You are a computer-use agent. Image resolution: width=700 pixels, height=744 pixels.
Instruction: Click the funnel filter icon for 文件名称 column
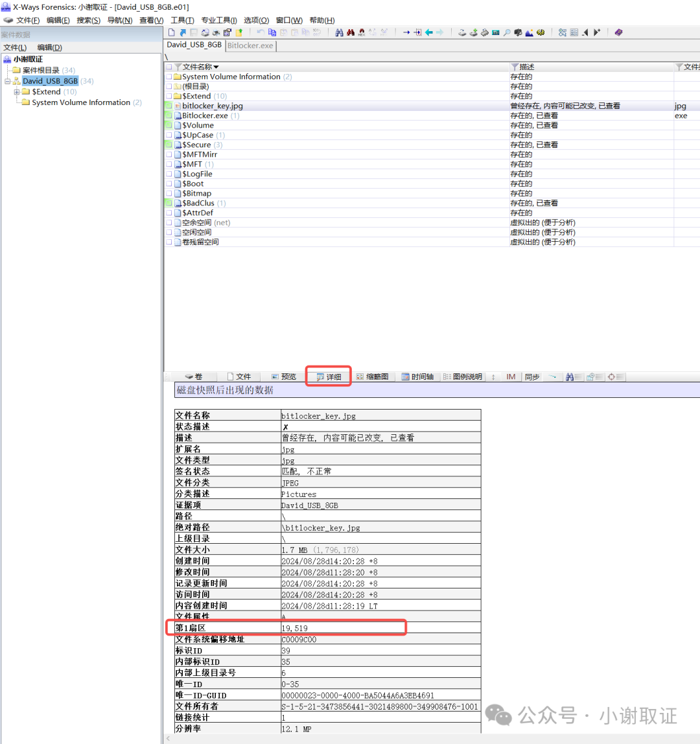[178, 67]
